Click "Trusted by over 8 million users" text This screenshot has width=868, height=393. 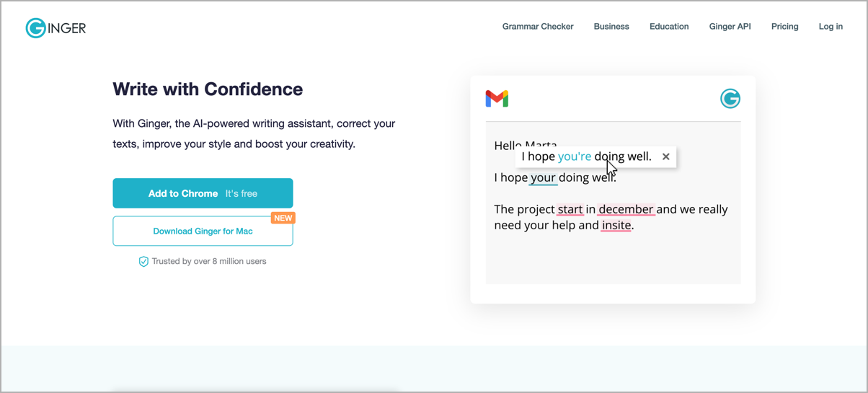tap(209, 262)
